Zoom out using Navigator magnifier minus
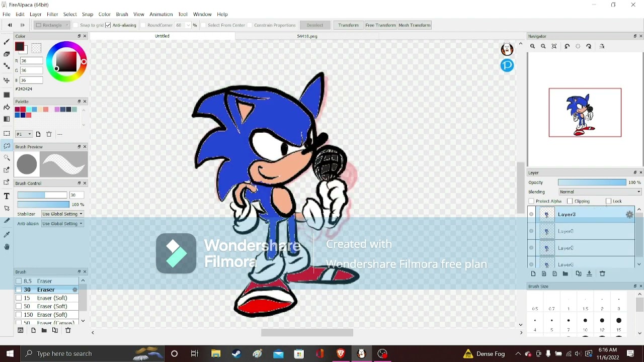This screenshot has width=644, height=362. point(543,46)
